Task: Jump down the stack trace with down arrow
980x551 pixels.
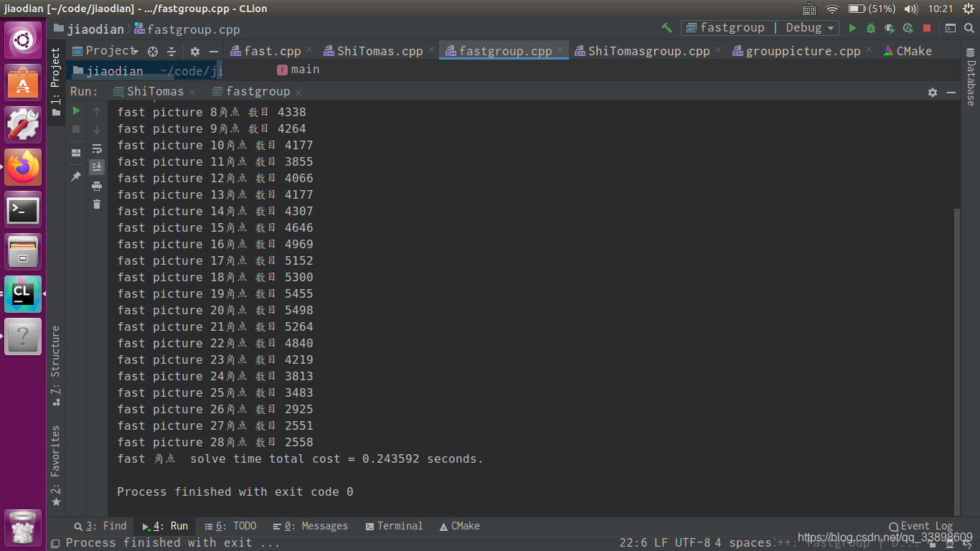Action: point(97,130)
